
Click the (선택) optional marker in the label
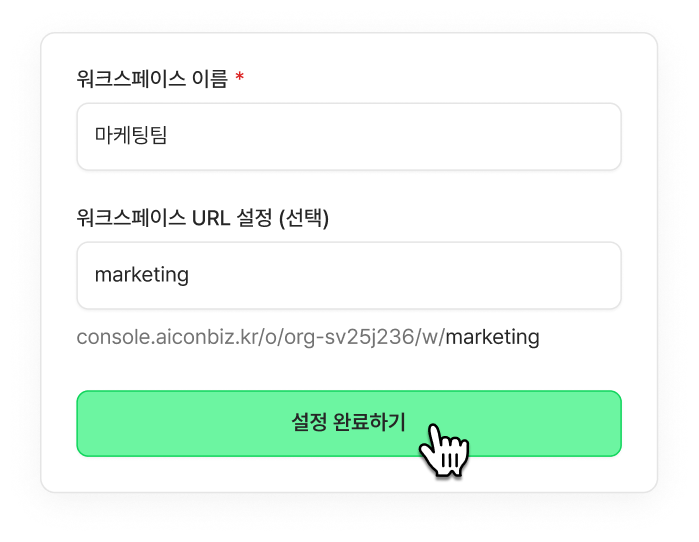[304, 218]
